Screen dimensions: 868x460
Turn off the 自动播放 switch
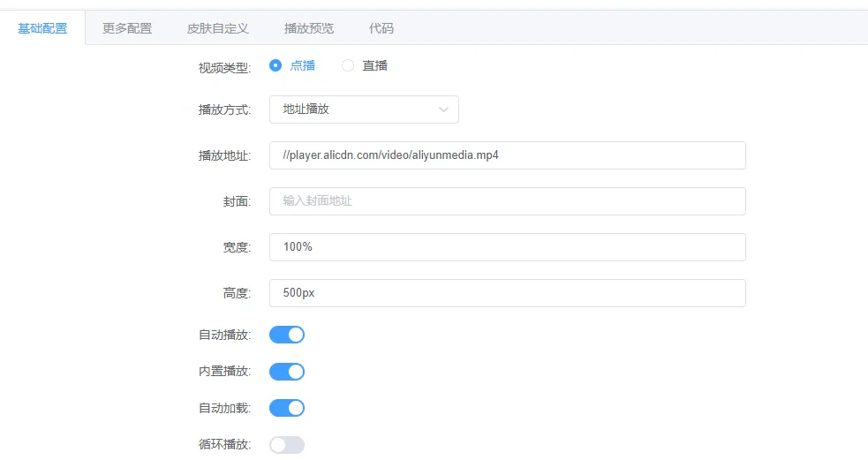coord(287,335)
